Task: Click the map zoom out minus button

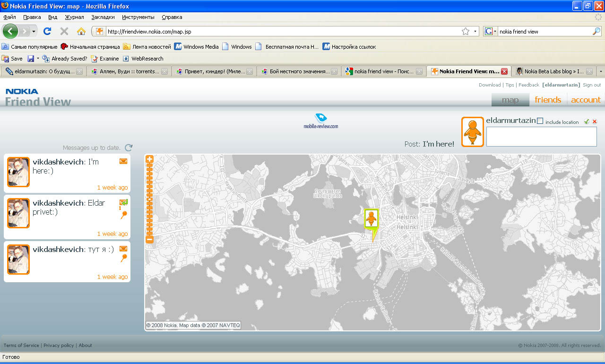Action: point(149,240)
